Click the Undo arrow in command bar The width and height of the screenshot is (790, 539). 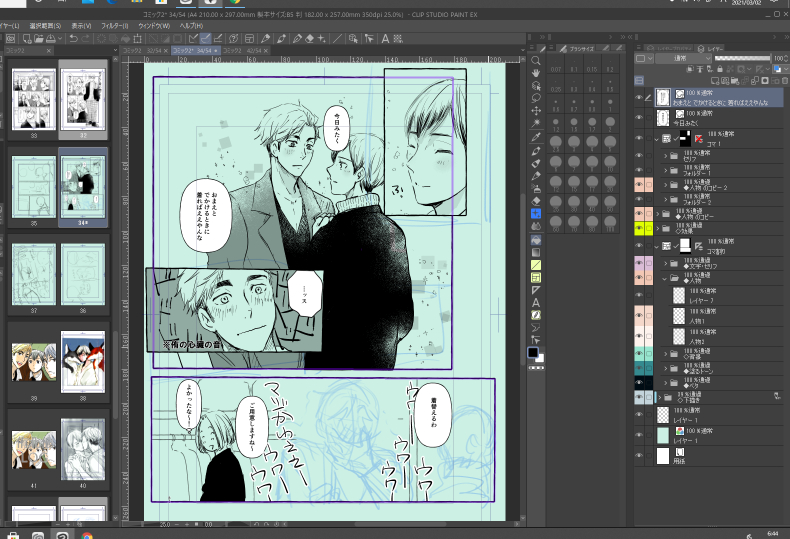(x=74, y=38)
